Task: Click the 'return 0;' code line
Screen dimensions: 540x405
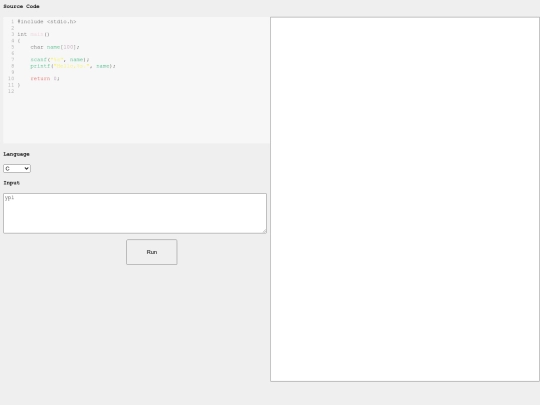Action: coord(45,79)
